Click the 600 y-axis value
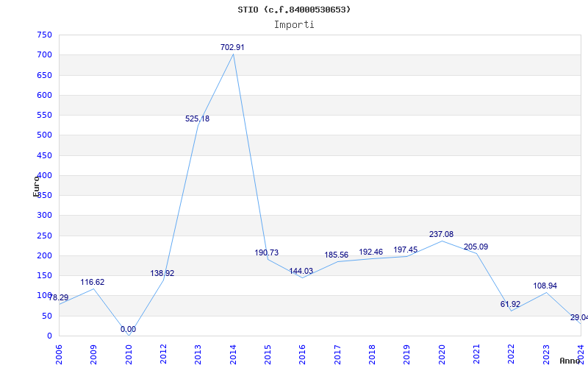This screenshot has height=368, width=588. pyautogui.click(x=44, y=96)
